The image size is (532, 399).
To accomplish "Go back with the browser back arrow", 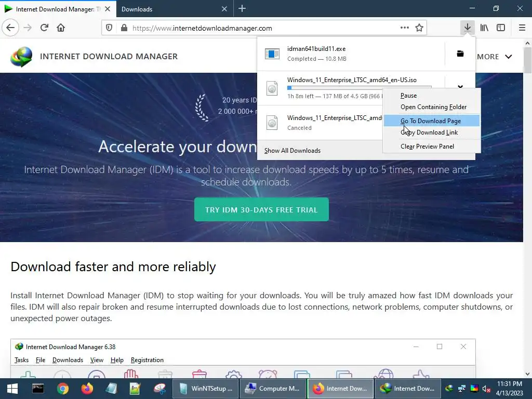I will 10,28.
